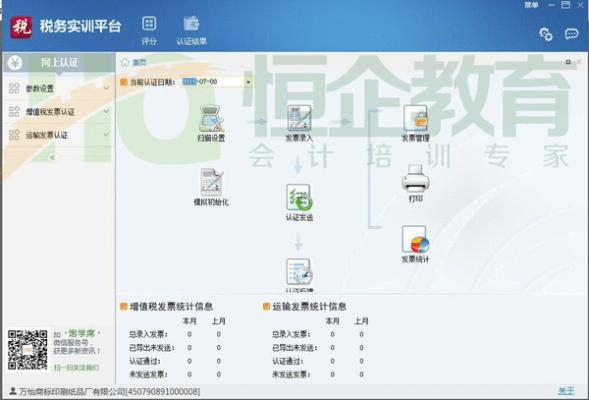Click 已导出未发送 under 运输发票统计信息

point(295,348)
